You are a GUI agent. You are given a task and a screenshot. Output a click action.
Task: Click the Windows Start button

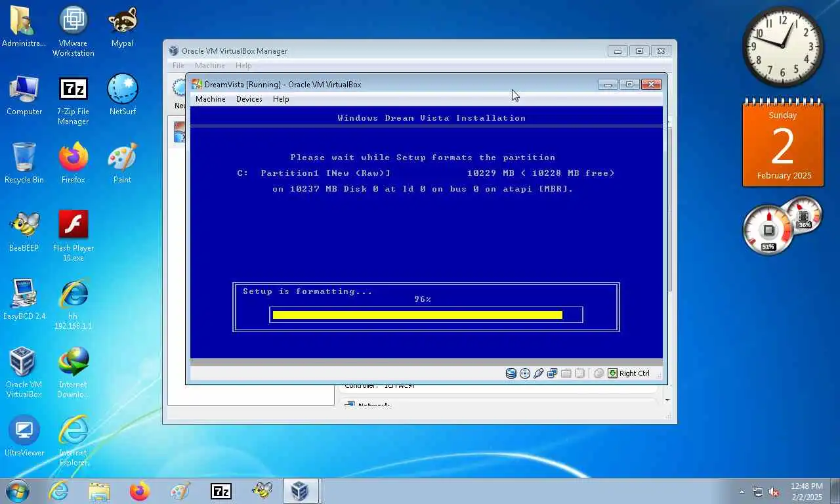18,491
